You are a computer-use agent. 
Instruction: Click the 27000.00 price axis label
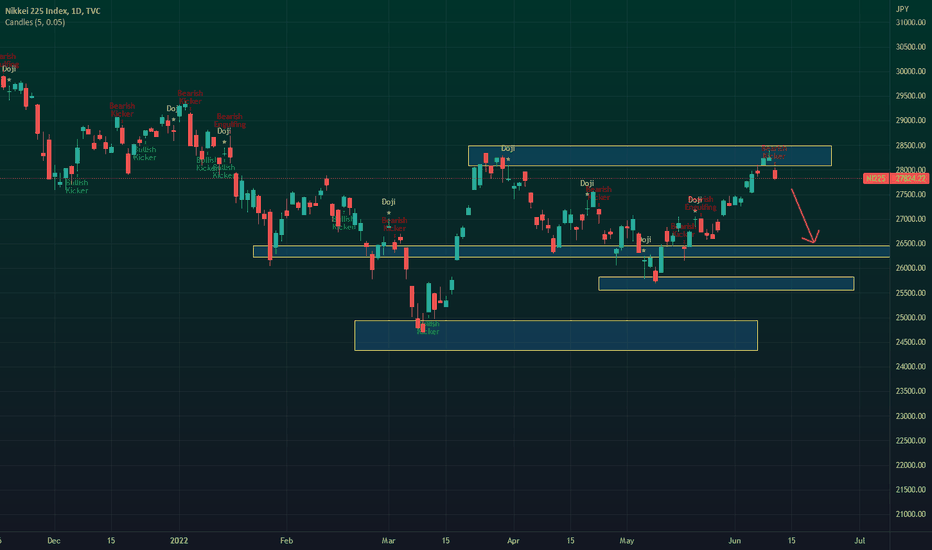click(911, 219)
